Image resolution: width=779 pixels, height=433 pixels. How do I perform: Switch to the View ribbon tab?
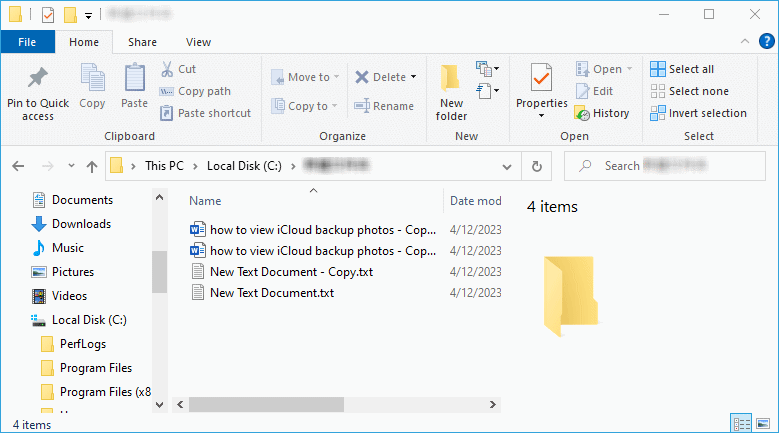198,42
